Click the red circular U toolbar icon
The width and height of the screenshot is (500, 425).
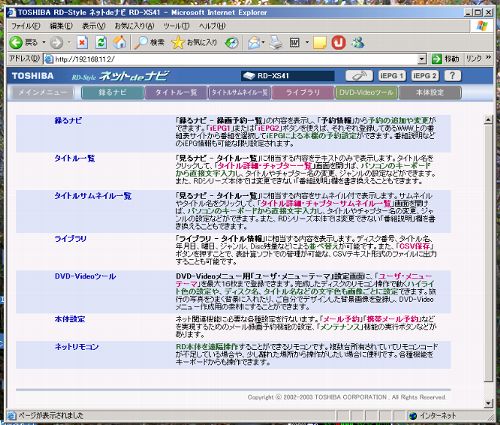(338, 43)
